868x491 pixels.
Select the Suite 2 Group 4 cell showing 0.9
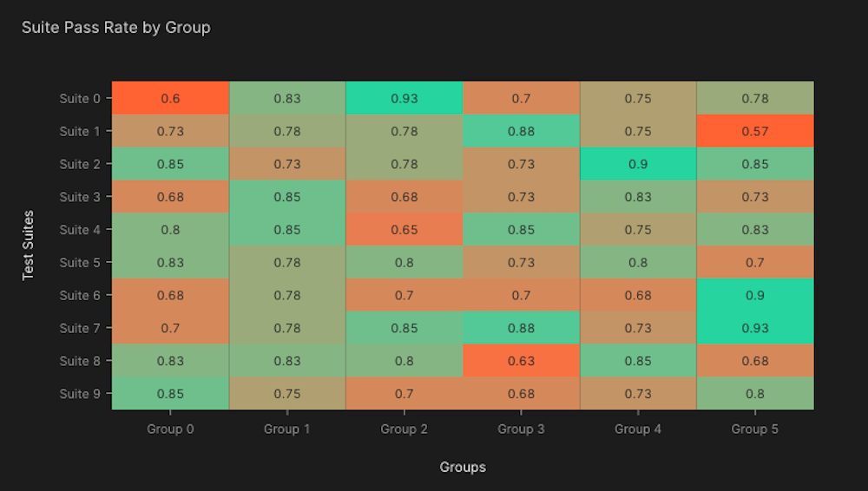point(638,164)
